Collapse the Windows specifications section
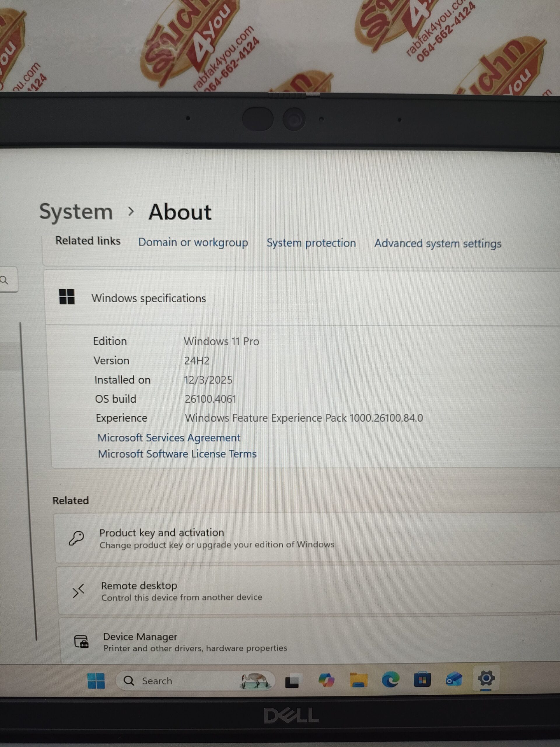Screen dimensions: 560x747 (148, 298)
